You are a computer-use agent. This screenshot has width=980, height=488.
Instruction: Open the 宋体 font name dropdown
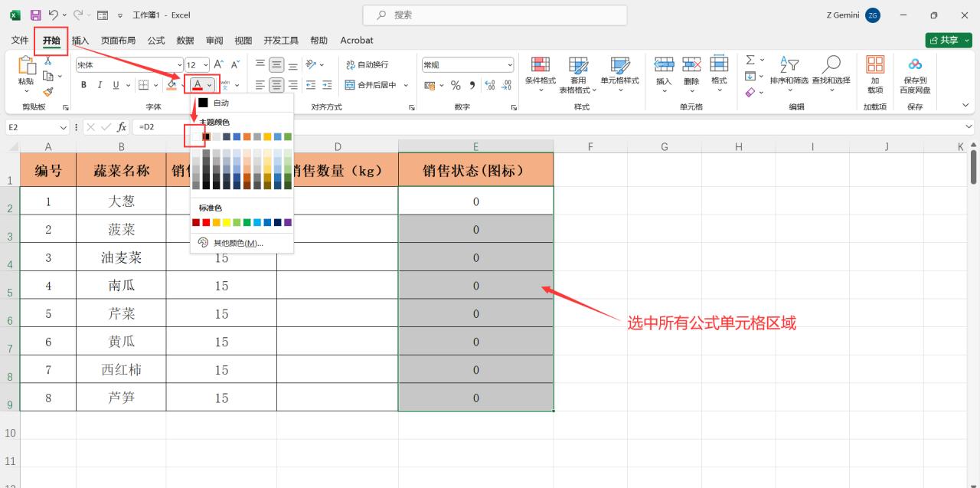[x=180, y=65]
